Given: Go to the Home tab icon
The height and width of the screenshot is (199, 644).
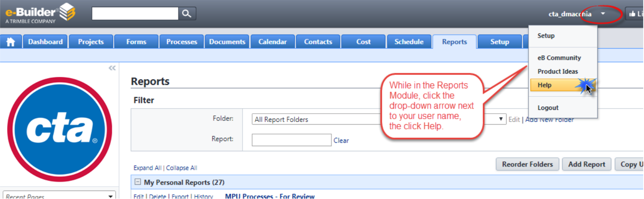Looking at the screenshot, I should click(11, 42).
